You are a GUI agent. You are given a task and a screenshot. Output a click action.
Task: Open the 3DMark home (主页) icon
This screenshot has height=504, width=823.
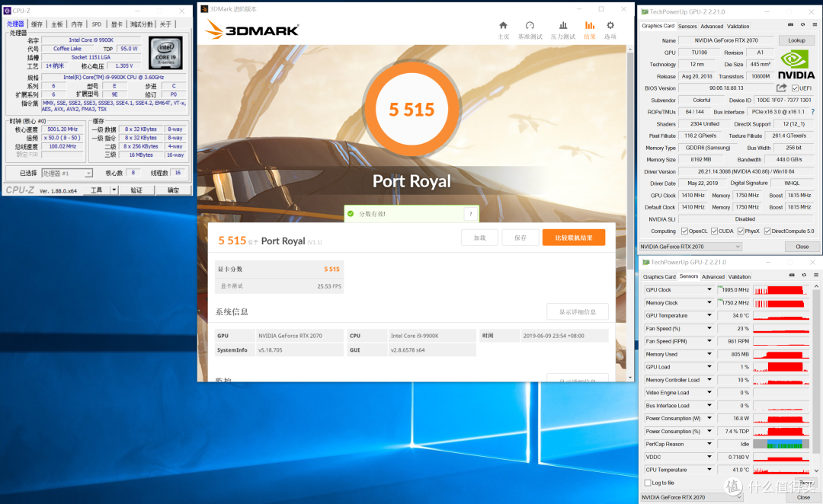(503, 26)
